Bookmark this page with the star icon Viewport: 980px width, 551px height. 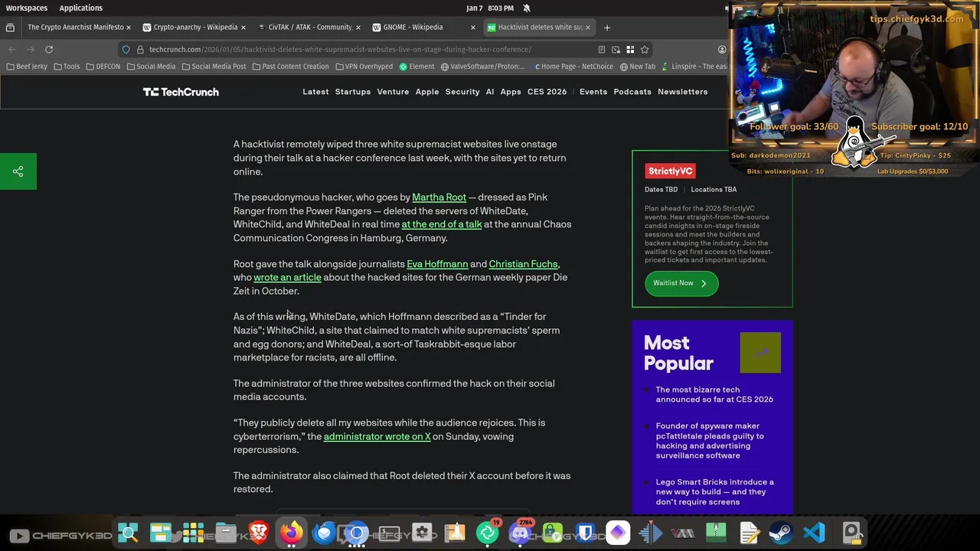coord(645,50)
